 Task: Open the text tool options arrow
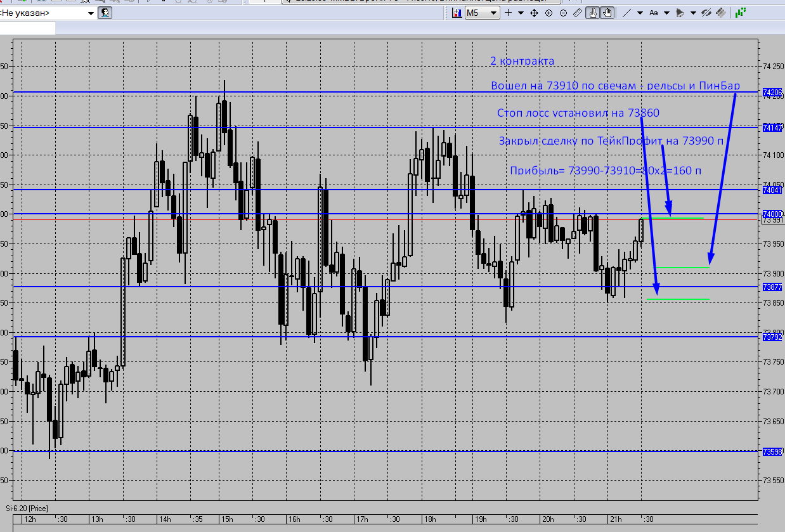tap(666, 13)
